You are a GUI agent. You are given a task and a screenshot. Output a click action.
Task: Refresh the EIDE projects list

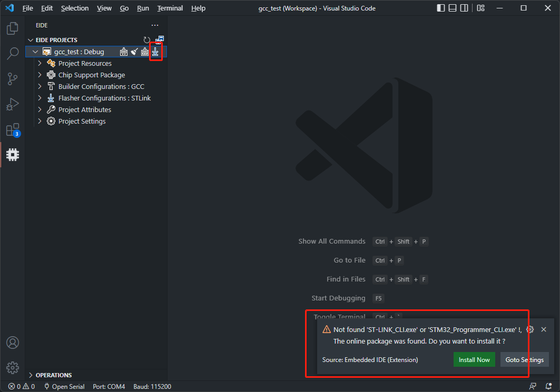(x=146, y=39)
